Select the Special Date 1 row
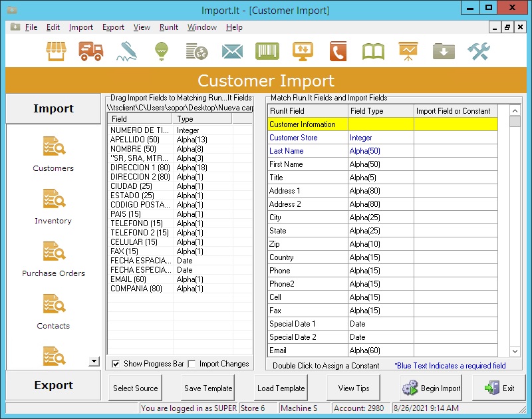The height and width of the screenshot is (419, 532). click(383, 324)
